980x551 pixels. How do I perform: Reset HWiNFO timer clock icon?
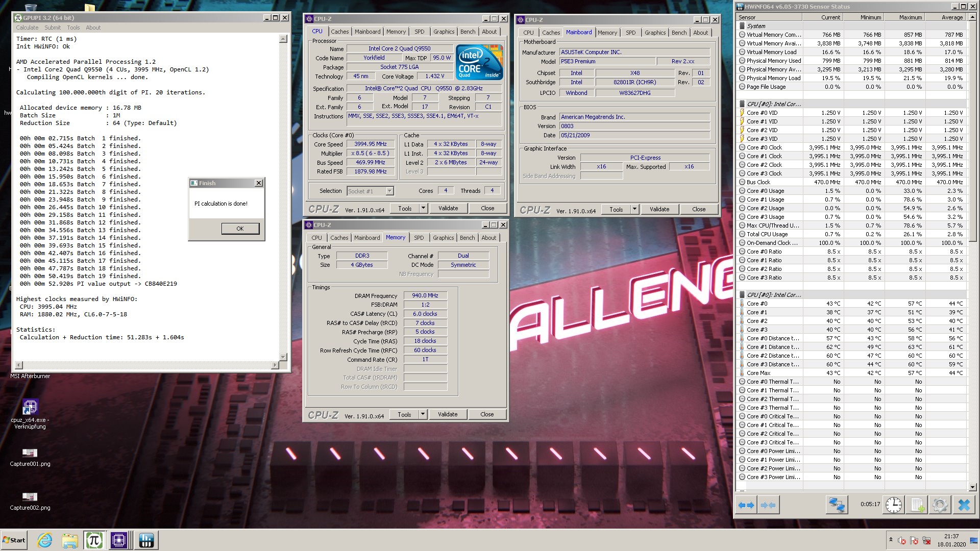pos(893,505)
